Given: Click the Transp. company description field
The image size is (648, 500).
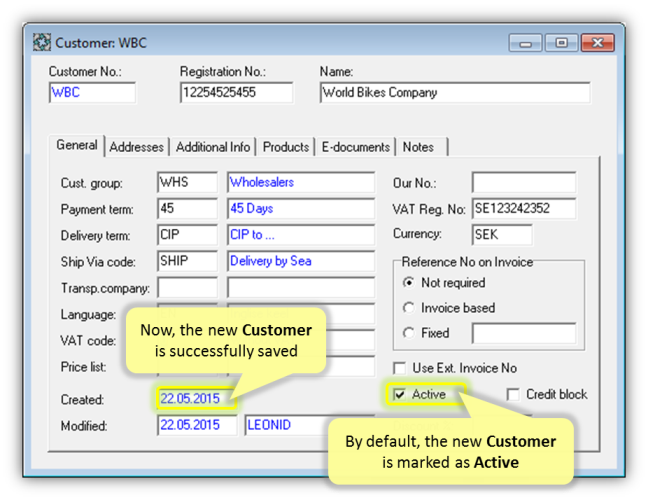Looking at the screenshot, I should coord(301,287).
